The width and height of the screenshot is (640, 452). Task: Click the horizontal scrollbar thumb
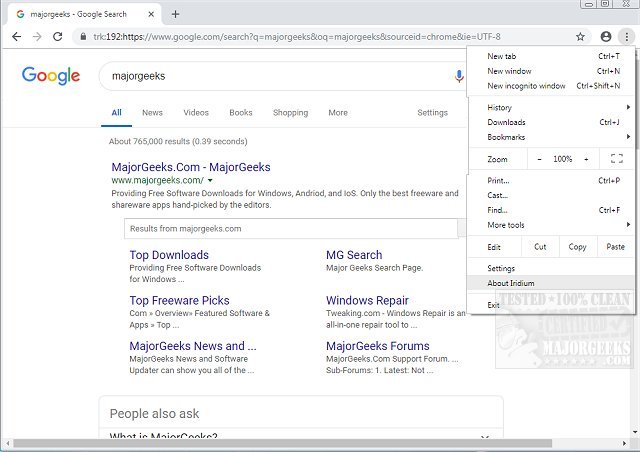pyautogui.click(x=282, y=443)
